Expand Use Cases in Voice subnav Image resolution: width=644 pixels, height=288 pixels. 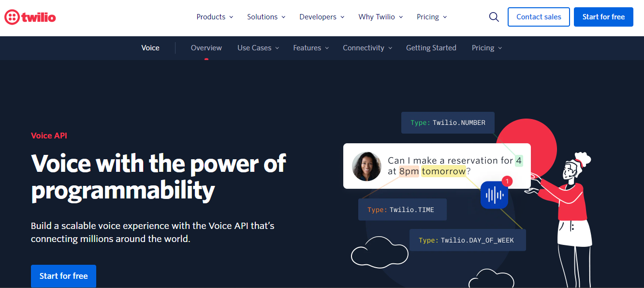pos(258,48)
